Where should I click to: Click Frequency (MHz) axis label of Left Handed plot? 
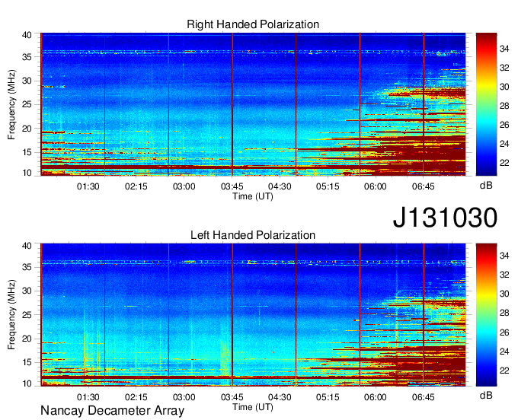click(11, 315)
